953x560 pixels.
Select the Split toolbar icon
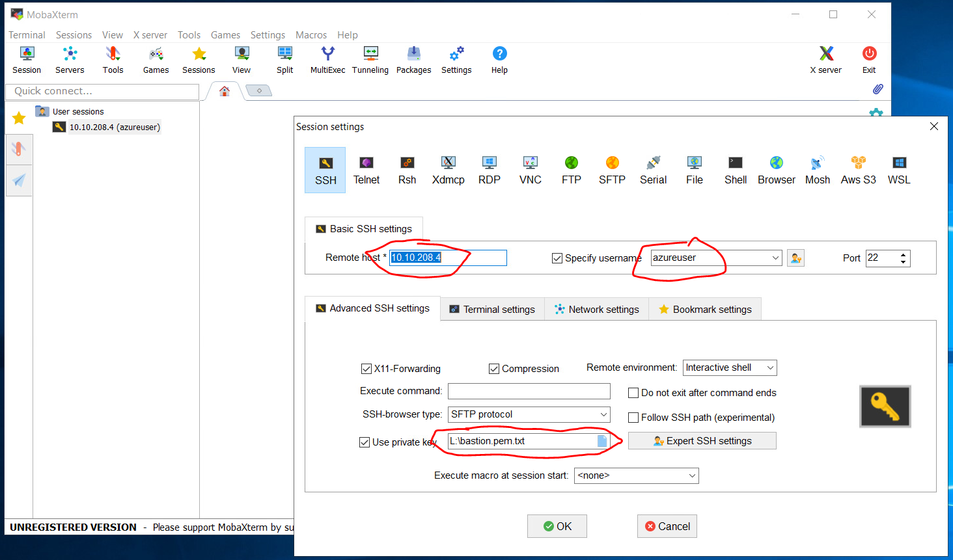tap(284, 60)
